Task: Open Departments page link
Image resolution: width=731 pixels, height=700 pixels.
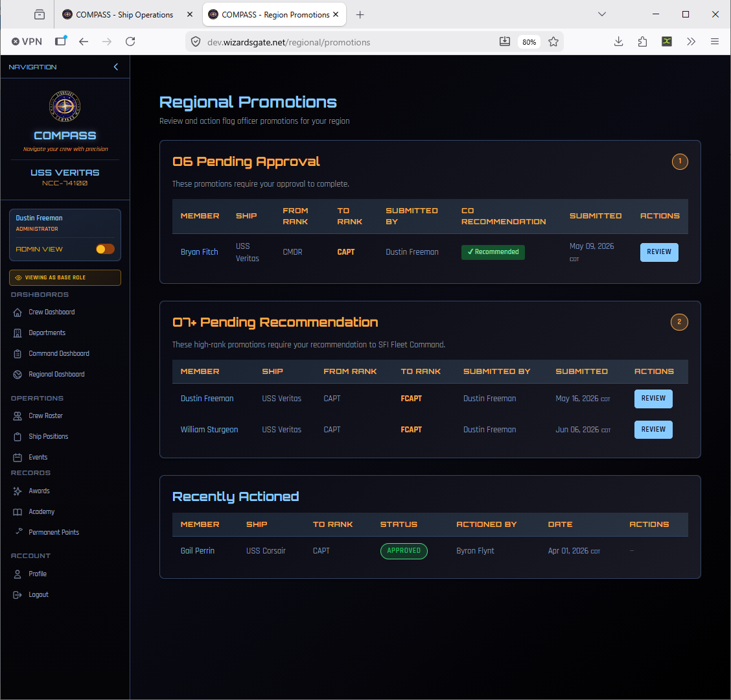Action: [47, 332]
